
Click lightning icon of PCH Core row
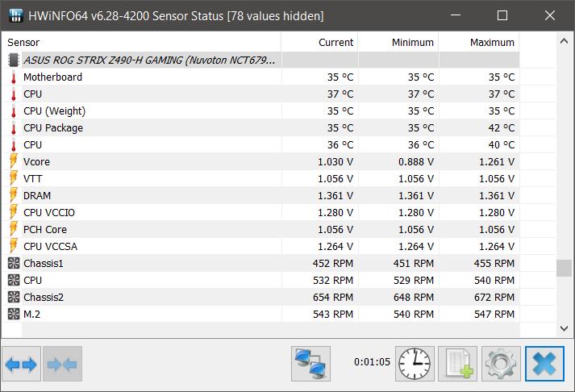tap(14, 229)
